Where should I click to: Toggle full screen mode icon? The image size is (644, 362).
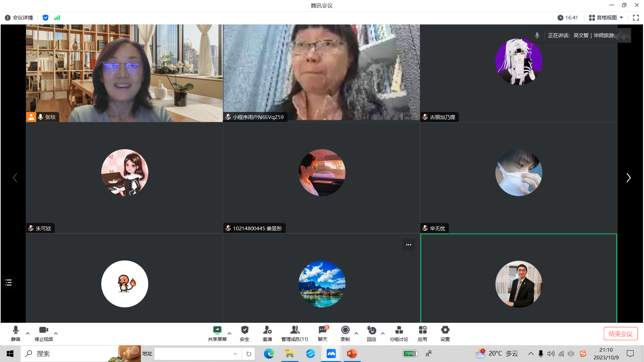636,18
